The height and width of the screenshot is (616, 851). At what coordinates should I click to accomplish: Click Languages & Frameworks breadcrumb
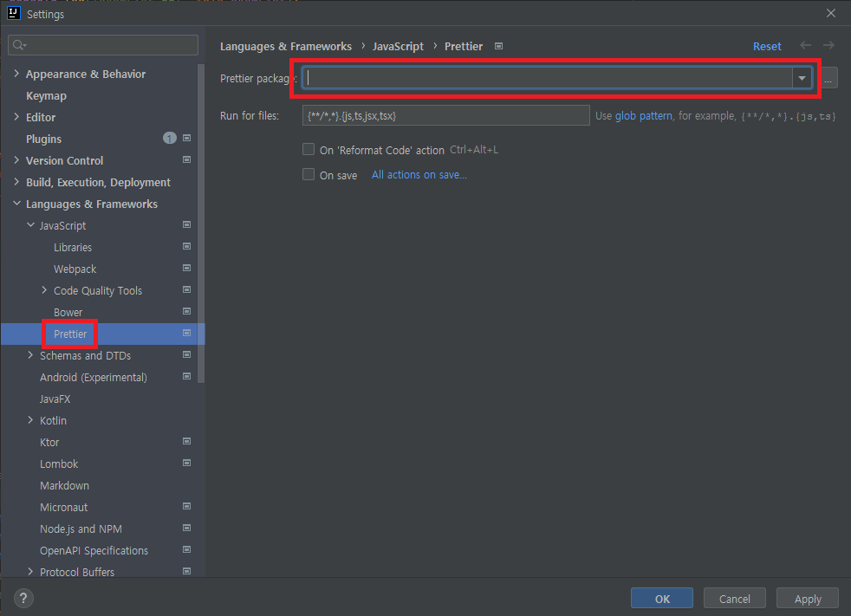tap(285, 47)
